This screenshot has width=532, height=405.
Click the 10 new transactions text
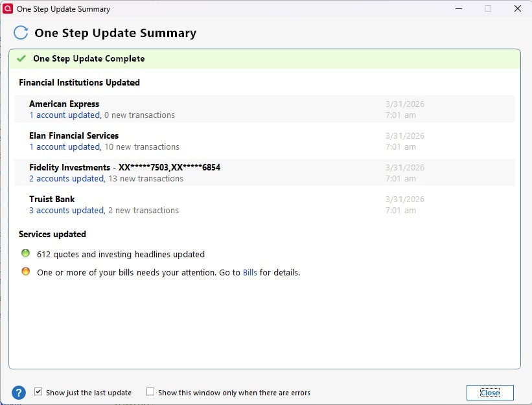pos(142,147)
